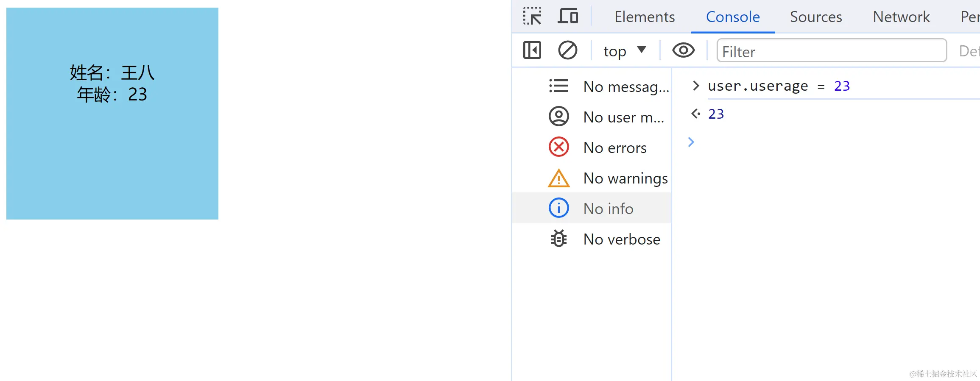
Task: Filter by No user messages row
Action: tap(592, 117)
